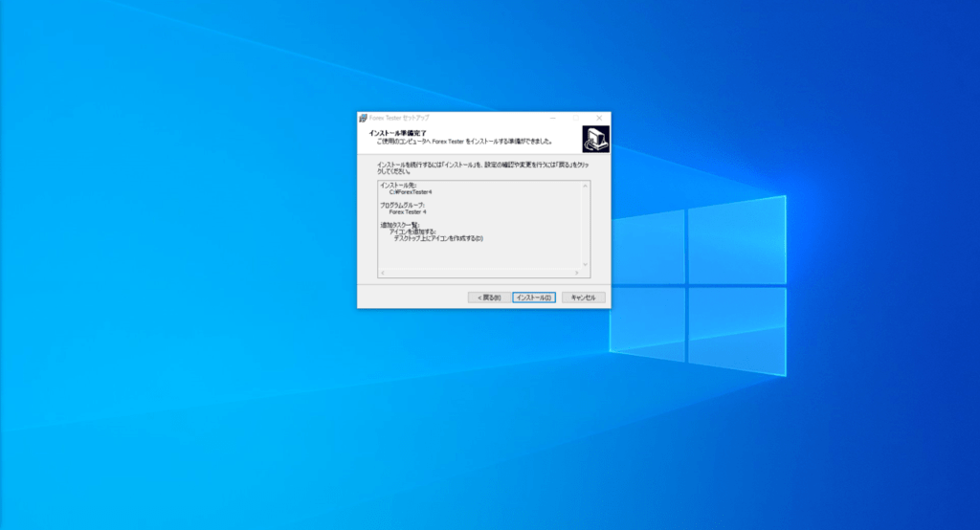Click the インストール準備完了 heading
This screenshot has width=980, height=530.
point(397,133)
